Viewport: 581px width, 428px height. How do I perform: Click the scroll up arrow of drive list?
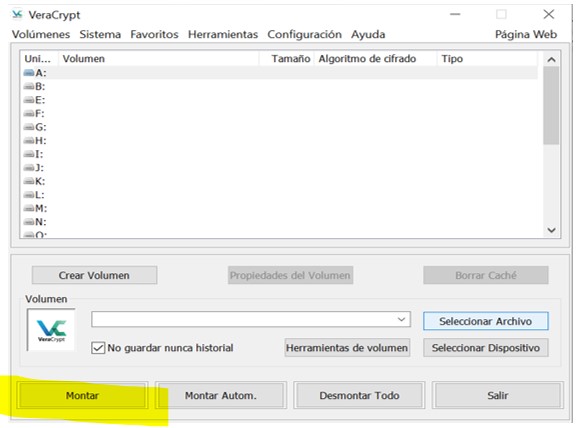[551, 59]
